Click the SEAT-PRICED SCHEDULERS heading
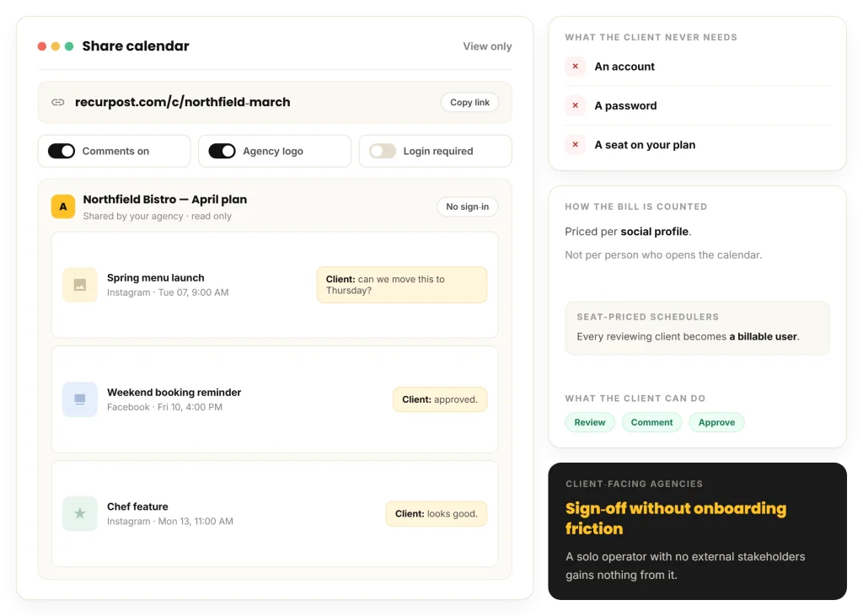 (x=648, y=317)
